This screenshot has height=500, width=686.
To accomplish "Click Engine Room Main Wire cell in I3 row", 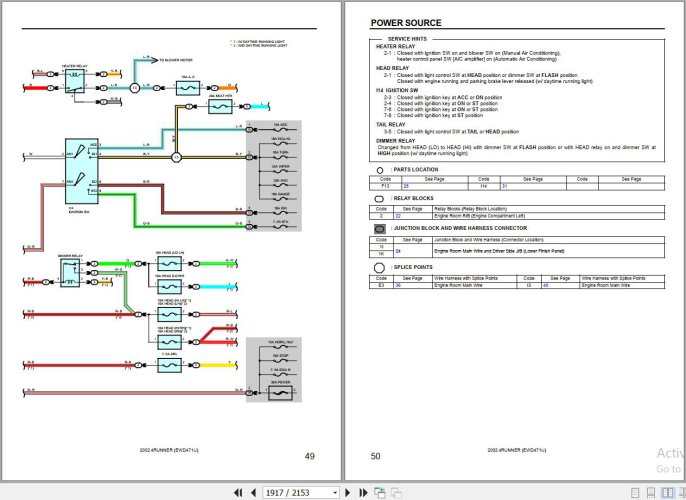I will click(x=622, y=285).
